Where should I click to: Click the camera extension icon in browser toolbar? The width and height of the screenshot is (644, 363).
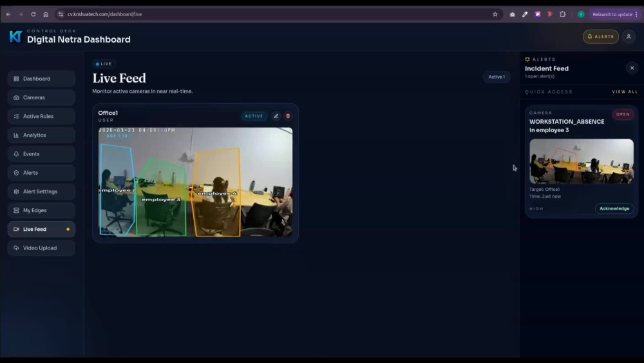coord(512,14)
